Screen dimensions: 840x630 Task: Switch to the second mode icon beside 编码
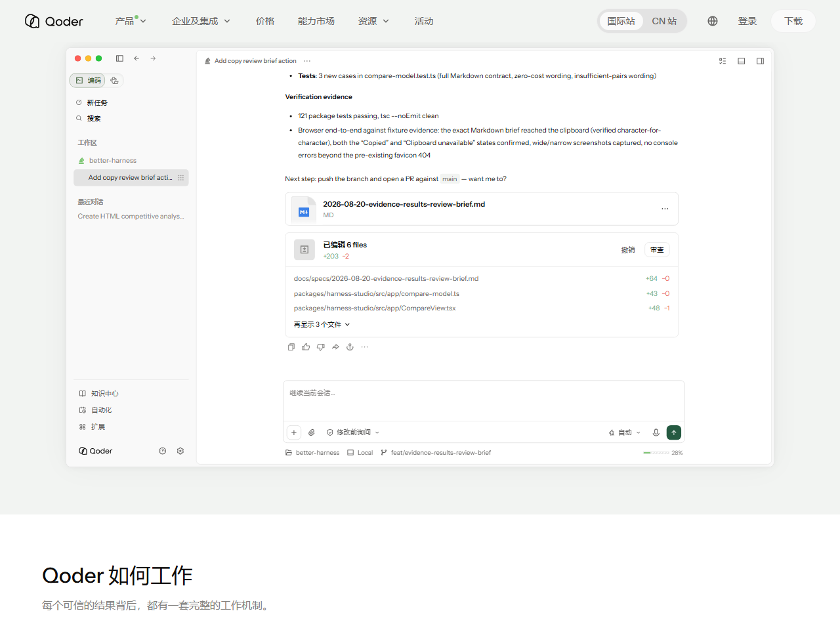point(114,80)
